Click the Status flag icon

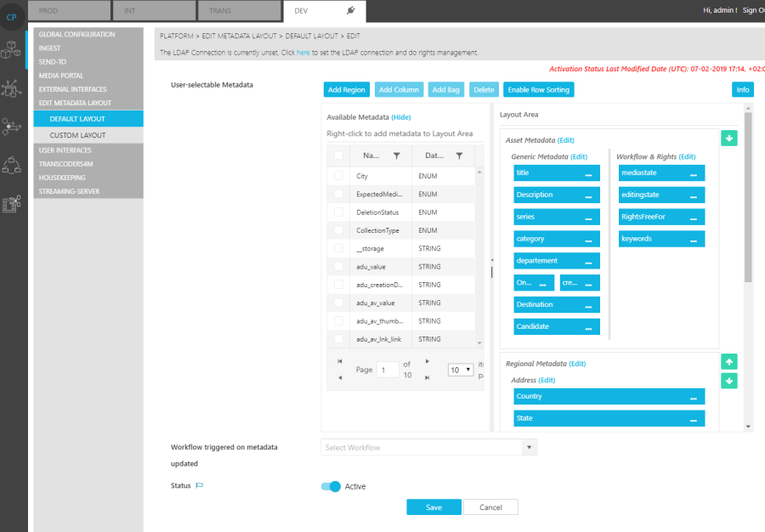[x=200, y=486]
